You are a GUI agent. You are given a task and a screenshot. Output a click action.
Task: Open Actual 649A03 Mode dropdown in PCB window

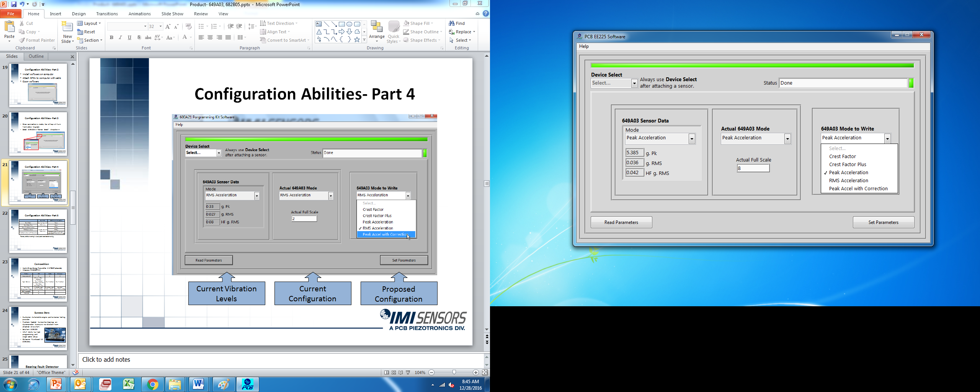[787, 139]
